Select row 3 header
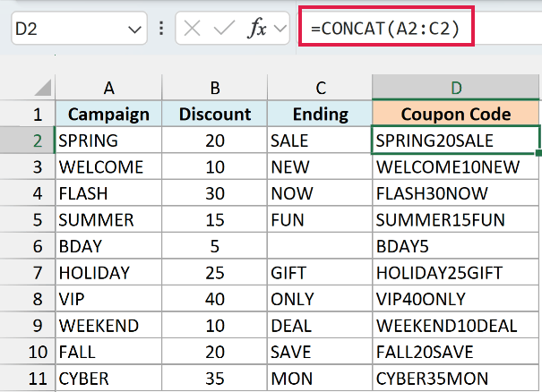Viewport: 542px width, 392px height. [x=27, y=166]
